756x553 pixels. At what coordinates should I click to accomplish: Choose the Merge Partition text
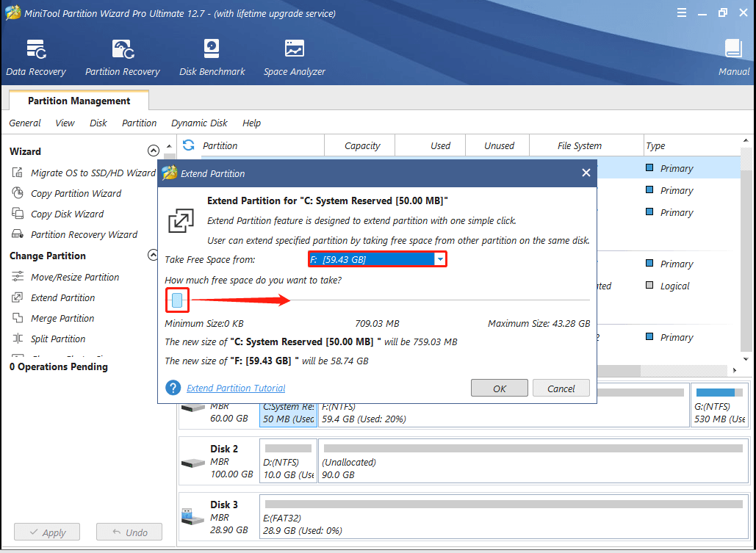(x=62, y=318)
